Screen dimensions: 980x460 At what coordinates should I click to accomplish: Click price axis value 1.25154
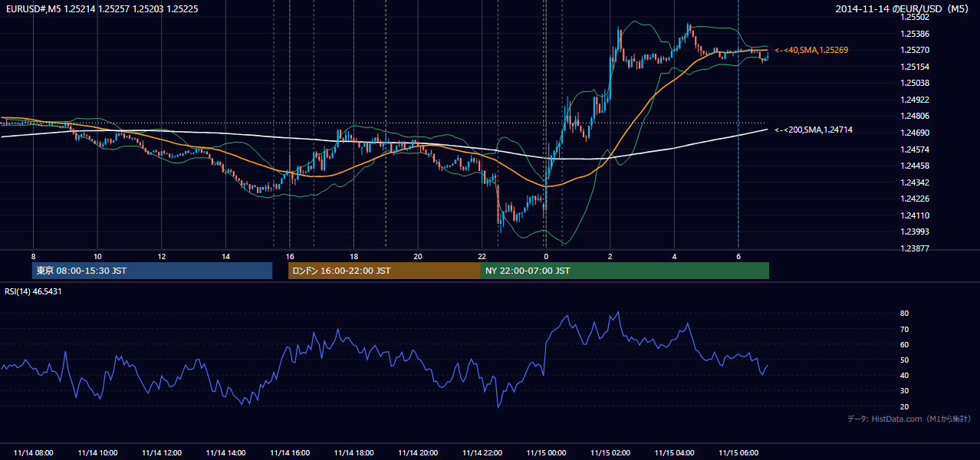click(916, 67)
